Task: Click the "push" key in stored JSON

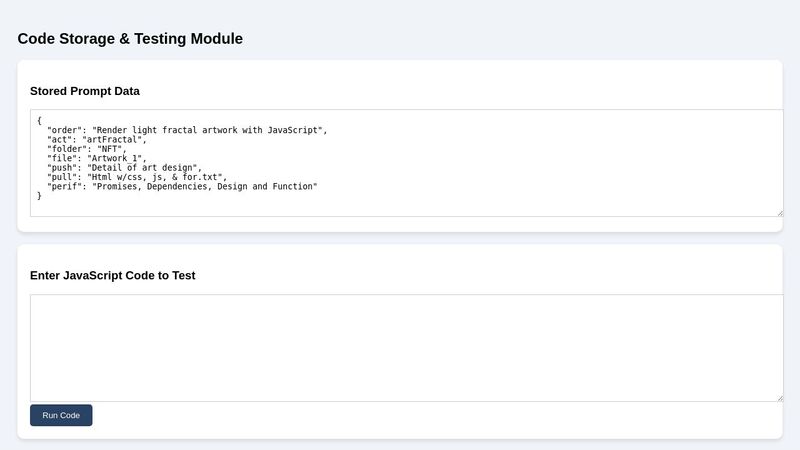Action: (x=62, y=168)
